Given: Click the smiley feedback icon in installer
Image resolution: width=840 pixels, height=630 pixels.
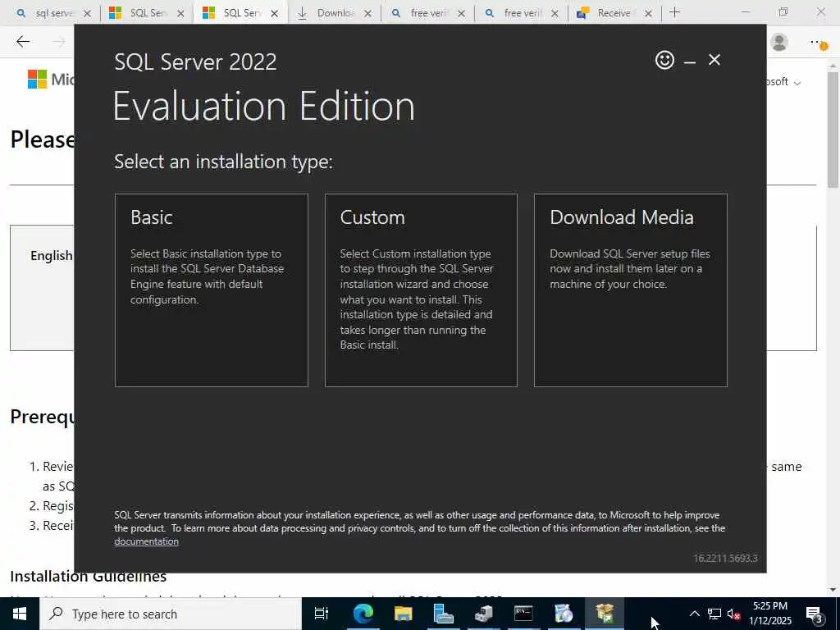Looking at the screenshot, I should coord(664,59).
